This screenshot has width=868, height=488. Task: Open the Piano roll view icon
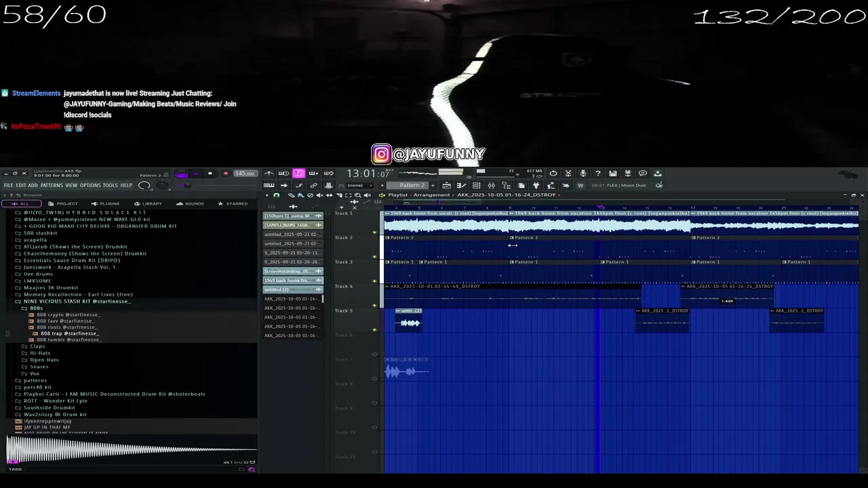coord(461,185)
